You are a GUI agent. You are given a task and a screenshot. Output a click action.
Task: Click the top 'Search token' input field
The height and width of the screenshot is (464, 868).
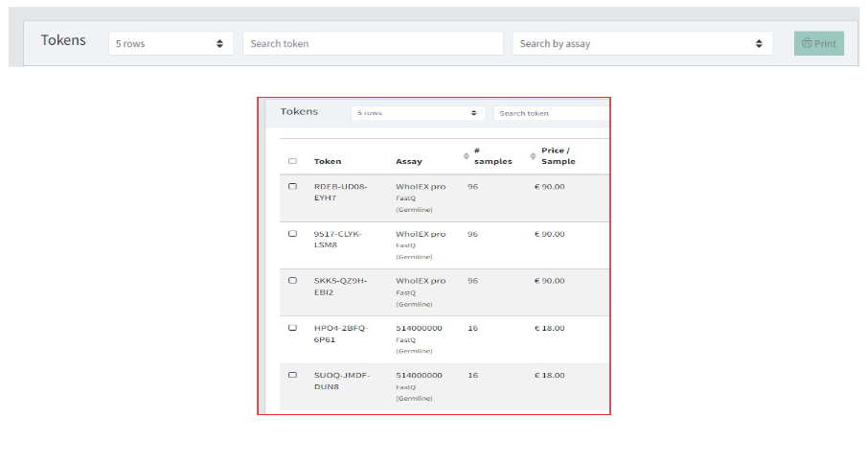372,43
